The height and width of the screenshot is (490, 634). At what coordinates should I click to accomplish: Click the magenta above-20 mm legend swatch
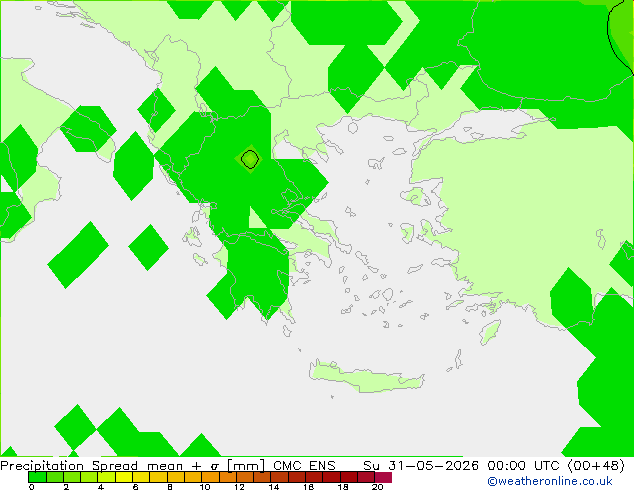[383, 477]
